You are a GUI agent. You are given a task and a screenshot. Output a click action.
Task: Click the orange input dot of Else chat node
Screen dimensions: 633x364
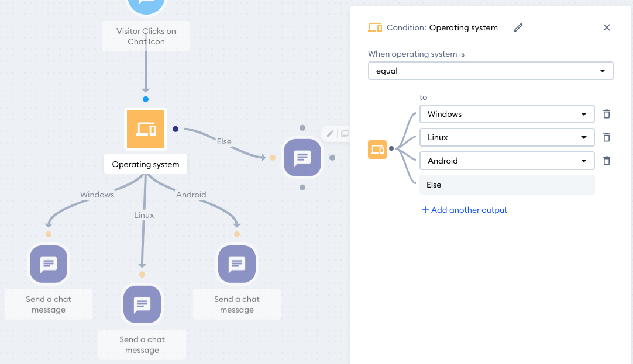[x=273, y=158]
